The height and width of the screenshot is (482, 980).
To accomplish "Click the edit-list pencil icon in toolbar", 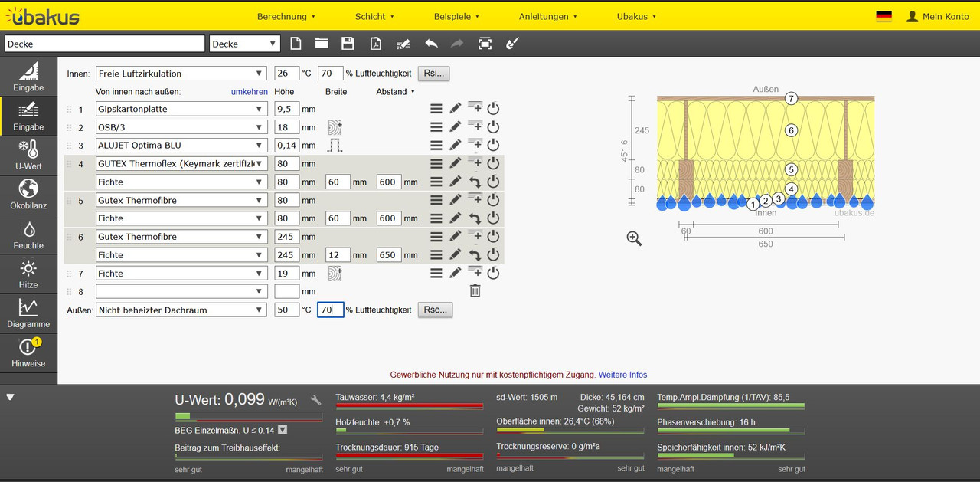I will [403, 44].
